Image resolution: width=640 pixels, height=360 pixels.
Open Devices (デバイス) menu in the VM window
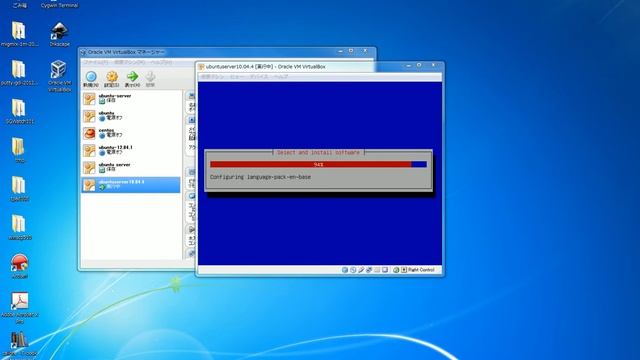pos(258,76)
